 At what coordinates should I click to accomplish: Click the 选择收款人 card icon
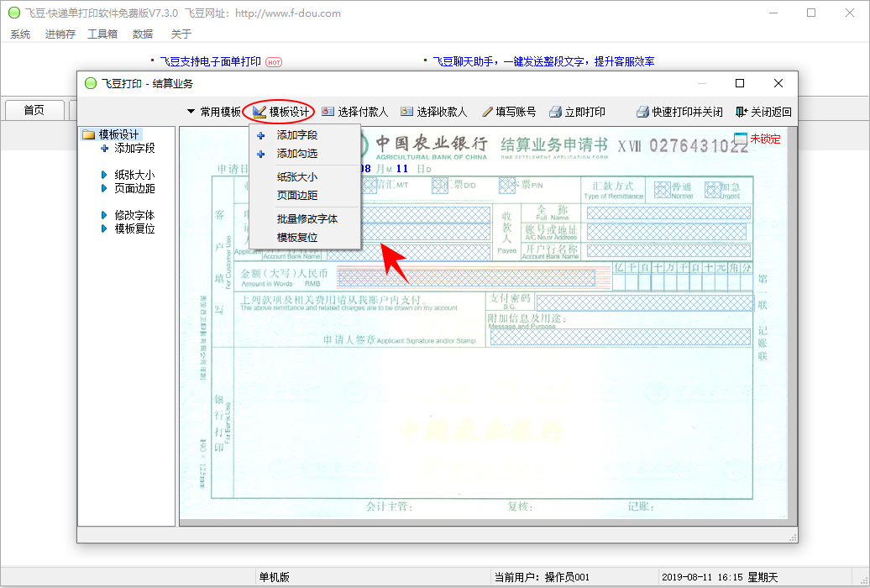coord(406,112)
